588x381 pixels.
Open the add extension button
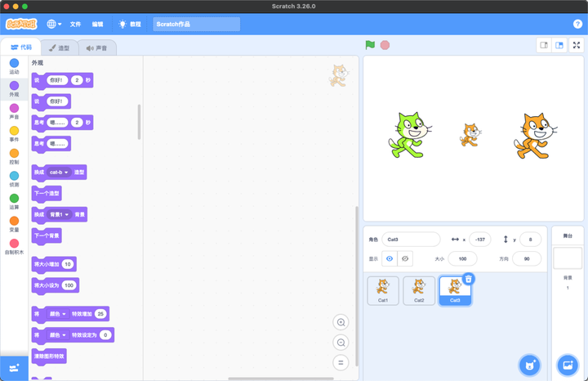tap(14, 368)
